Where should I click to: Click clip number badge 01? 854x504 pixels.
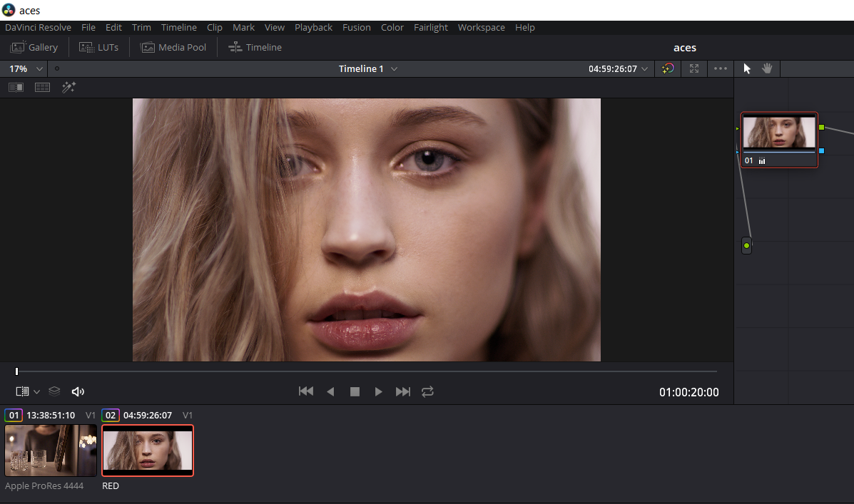click(14, 416)
